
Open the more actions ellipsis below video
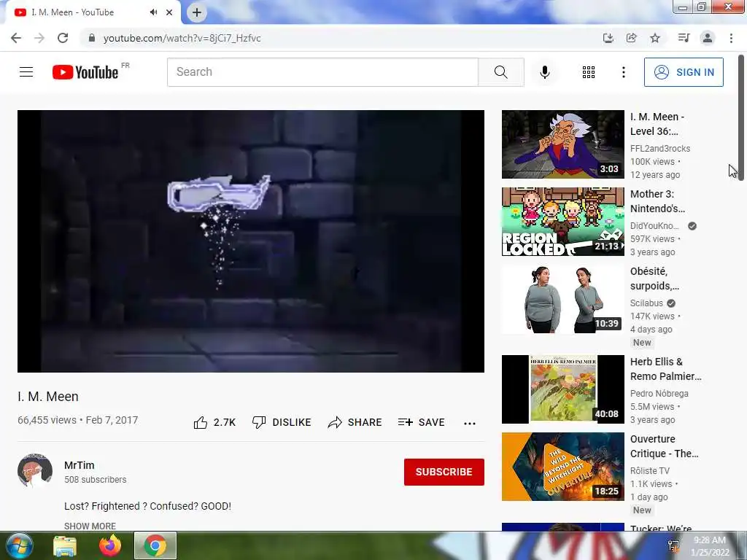(470, 424)
